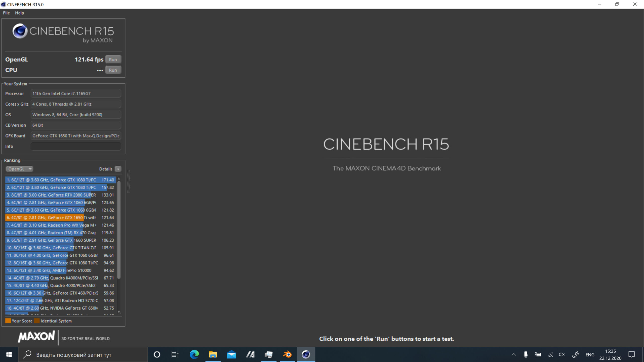
Task: Select ranking entry 1 with score 171.40
Action: point(60,180)
